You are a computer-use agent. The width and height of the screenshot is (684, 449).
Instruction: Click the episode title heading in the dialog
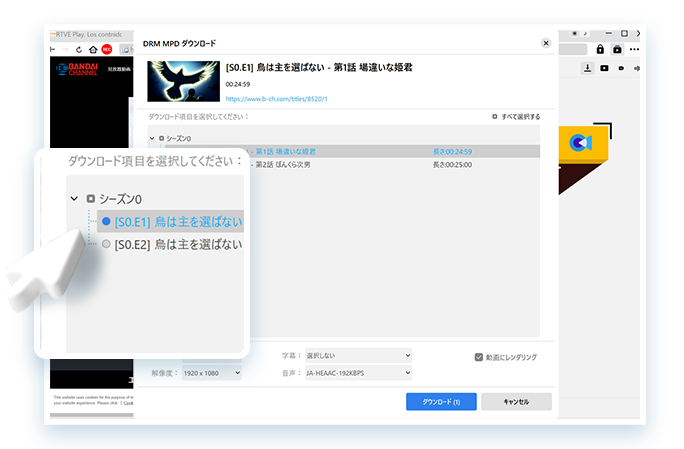pos(319,68)
